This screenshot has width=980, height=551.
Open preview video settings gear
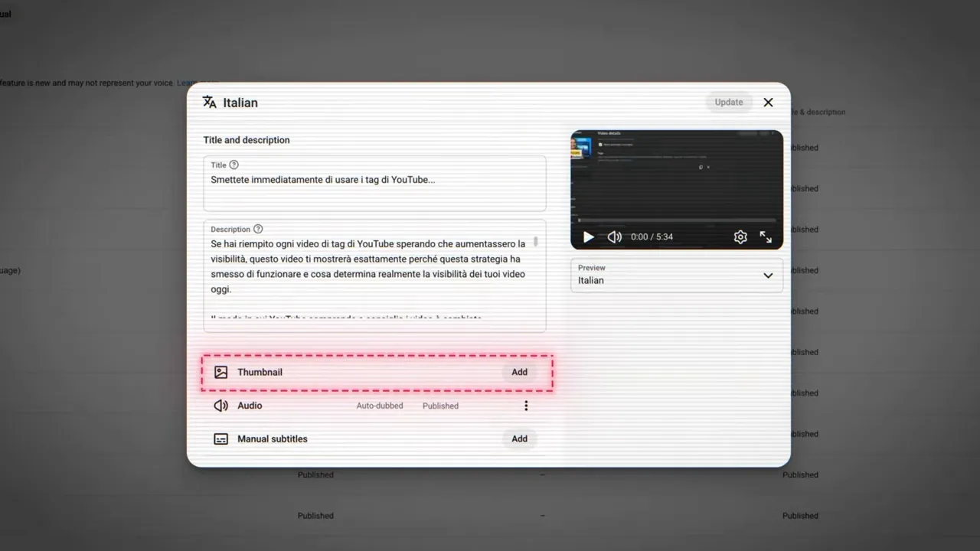pos(740,237)
